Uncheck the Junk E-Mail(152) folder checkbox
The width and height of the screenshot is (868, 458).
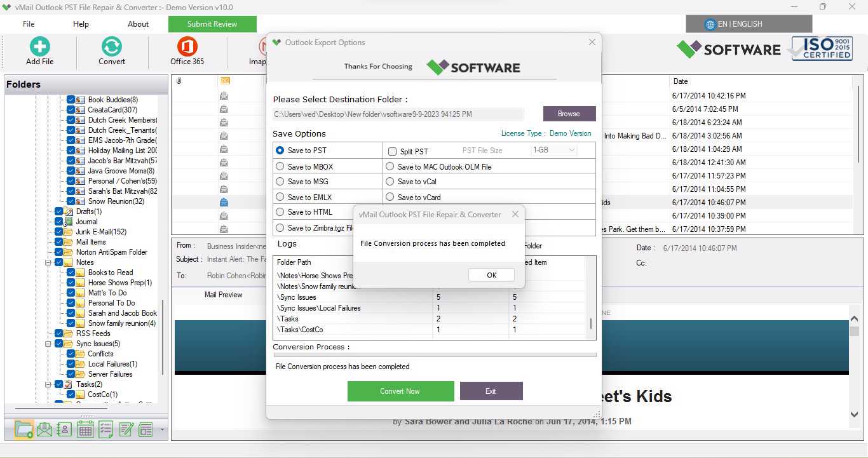59,232
